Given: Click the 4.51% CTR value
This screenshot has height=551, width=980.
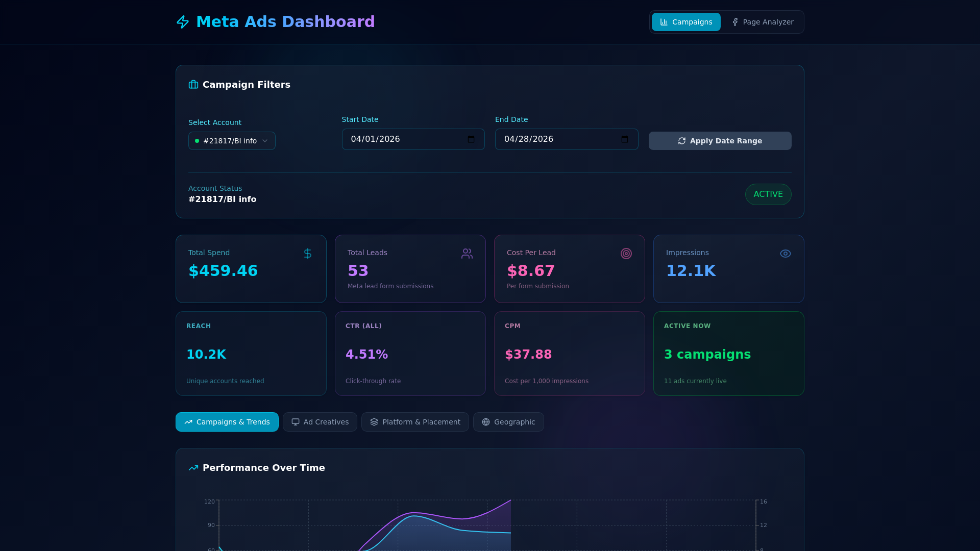Looking at the screenshot, I should (366, 355).
